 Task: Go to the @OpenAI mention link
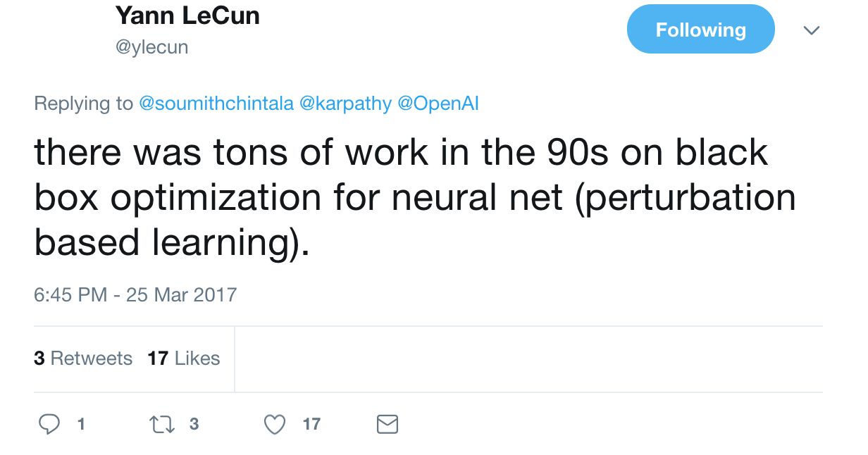pyautogui.click(x=438, y=104)
